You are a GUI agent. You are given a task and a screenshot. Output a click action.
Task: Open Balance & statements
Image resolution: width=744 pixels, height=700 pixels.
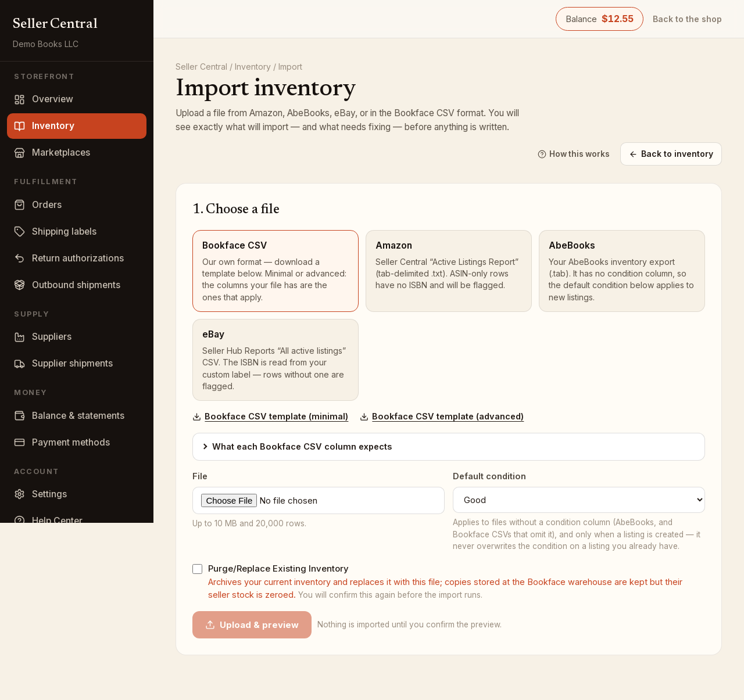click(x=77, y=416)
